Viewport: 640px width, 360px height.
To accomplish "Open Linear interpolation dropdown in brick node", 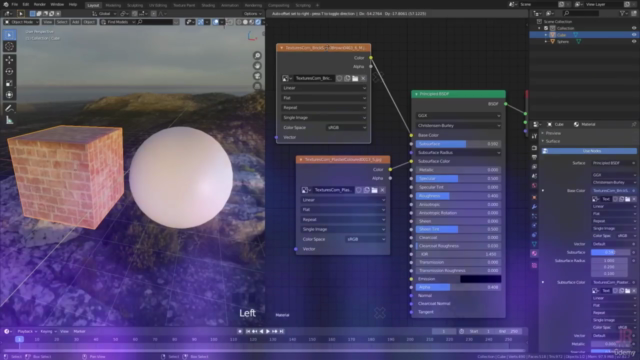I will (324, 88).
